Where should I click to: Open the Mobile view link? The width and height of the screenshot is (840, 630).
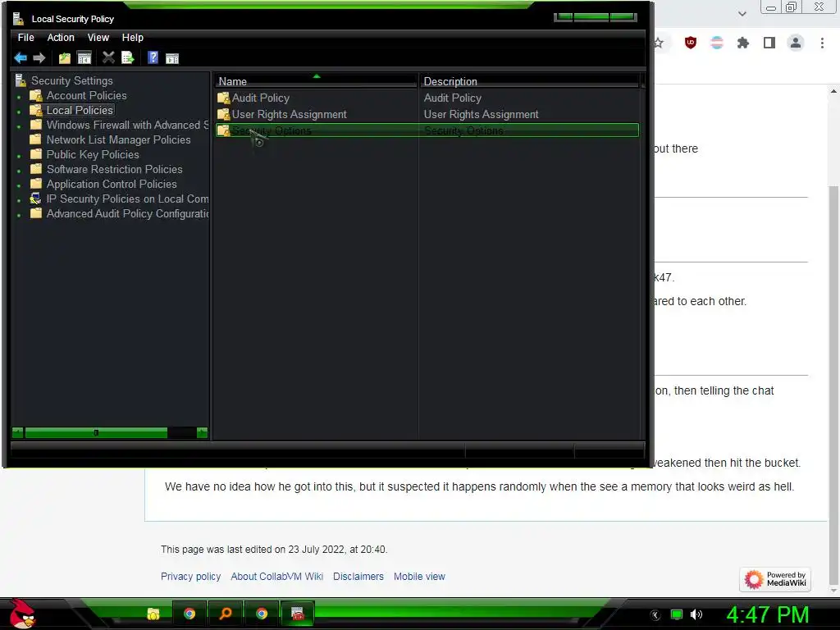419,577
